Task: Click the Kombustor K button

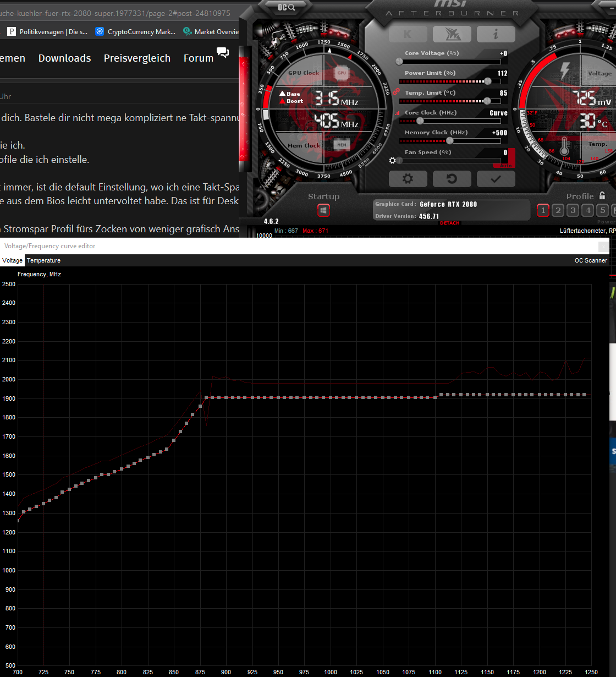Action: click(x=408, y=34)
